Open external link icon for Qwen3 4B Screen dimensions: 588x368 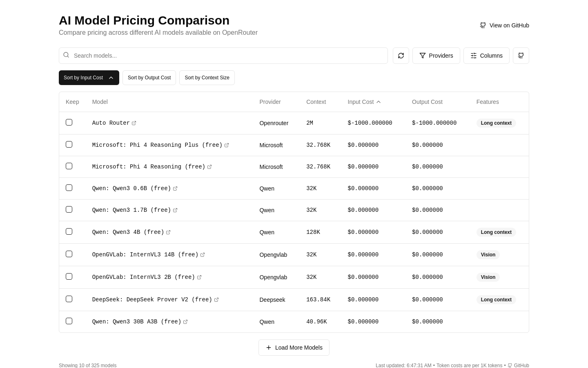click(x=168, y=232)
